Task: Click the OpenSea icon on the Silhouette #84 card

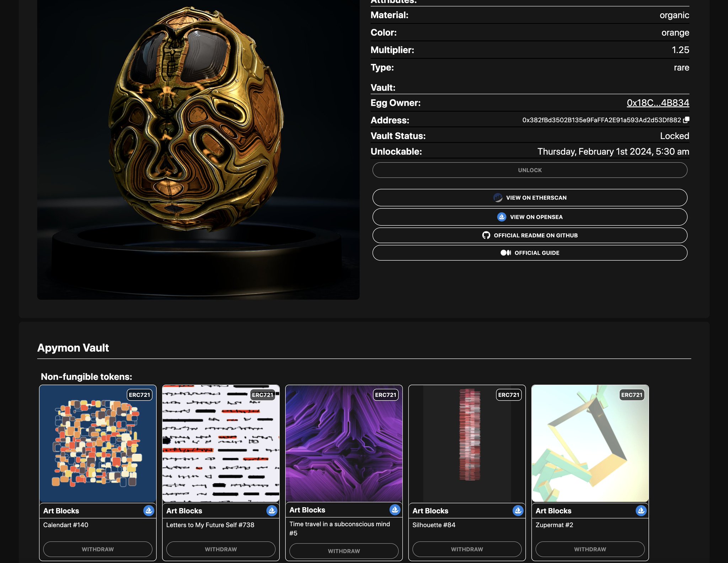Action: (518, 511)
